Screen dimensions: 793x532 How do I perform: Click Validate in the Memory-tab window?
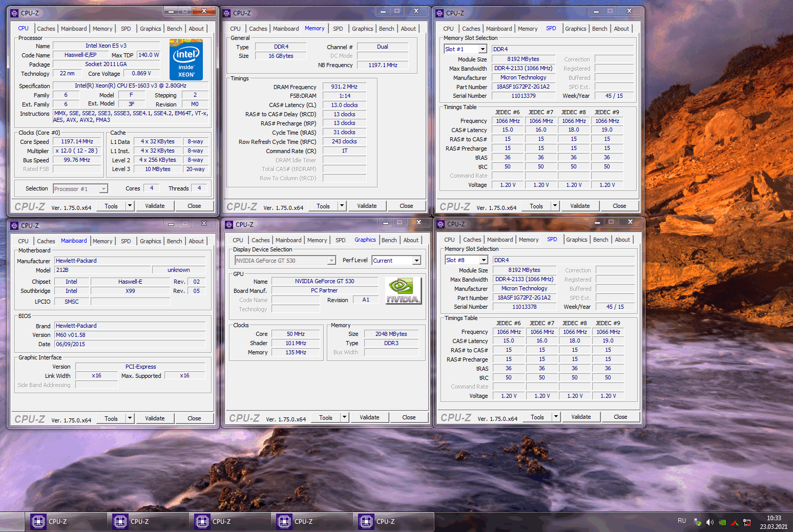pyautogui.click(x=367, y=206)
